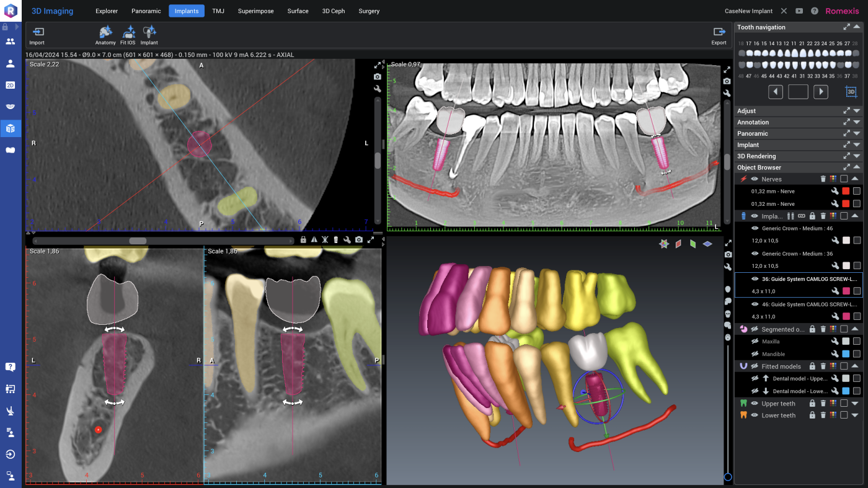Screen dimensions: 868x488
Task: Hide the Upper teeth group
Action: [x=755, y=404]
